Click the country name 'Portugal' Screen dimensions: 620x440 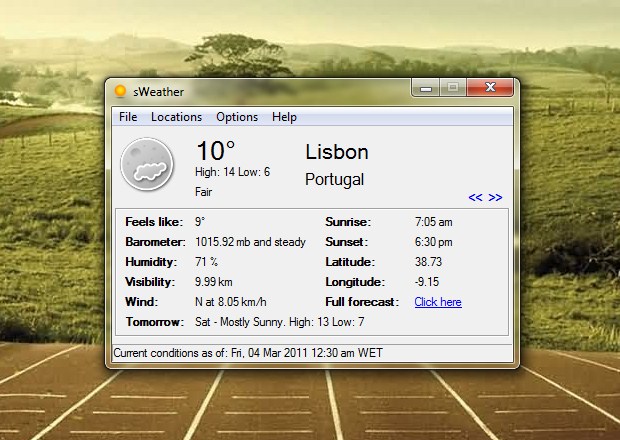click(335, 180)
